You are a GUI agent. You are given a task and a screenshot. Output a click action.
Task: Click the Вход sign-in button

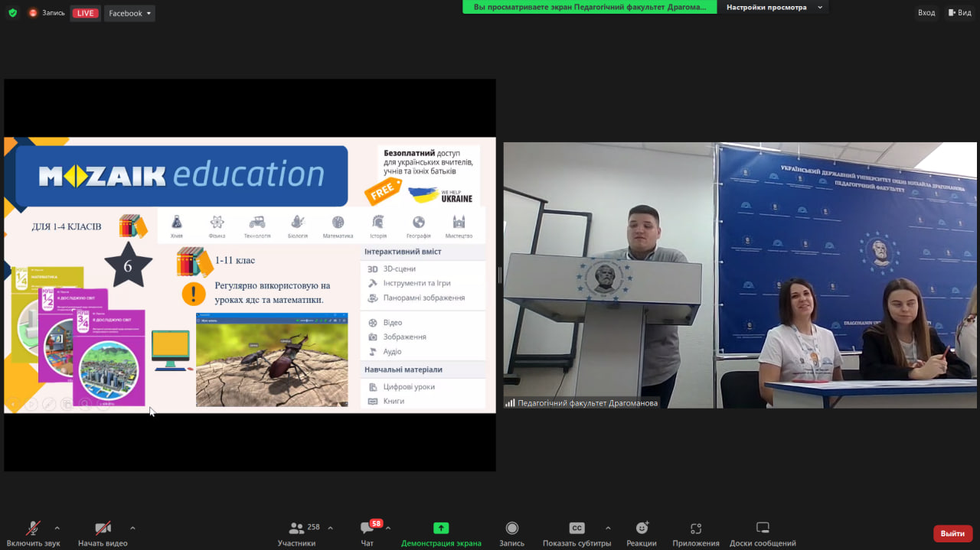click(x=926, y=13)
